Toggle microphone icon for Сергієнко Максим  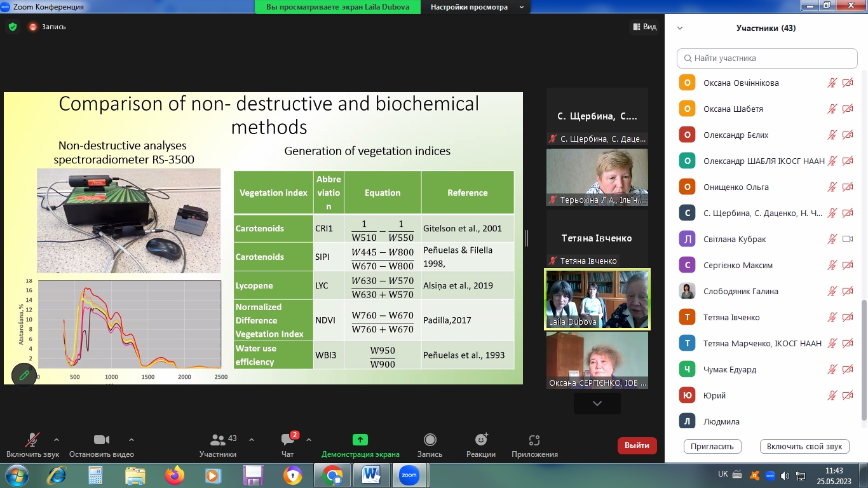click(x=832, y=265)
